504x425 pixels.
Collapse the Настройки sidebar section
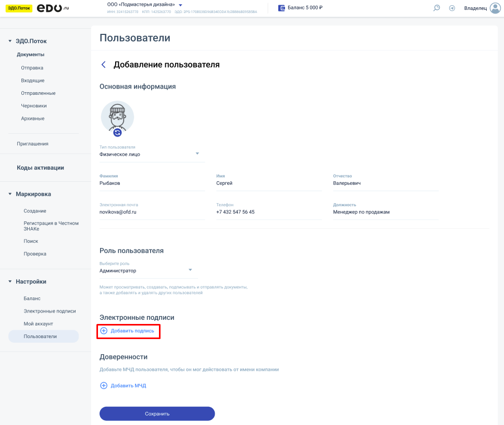pos(10,282)
